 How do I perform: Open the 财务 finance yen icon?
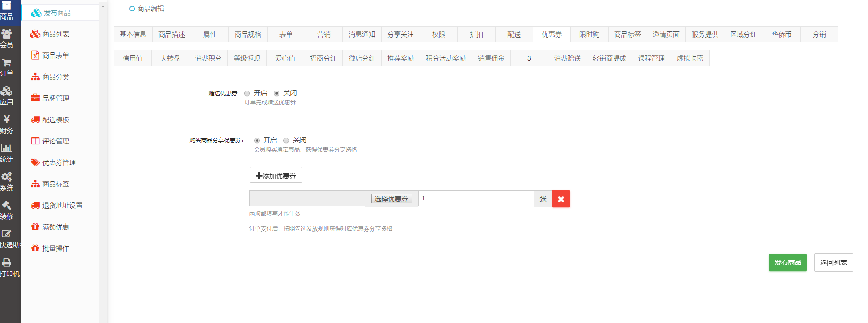[7, 120]
